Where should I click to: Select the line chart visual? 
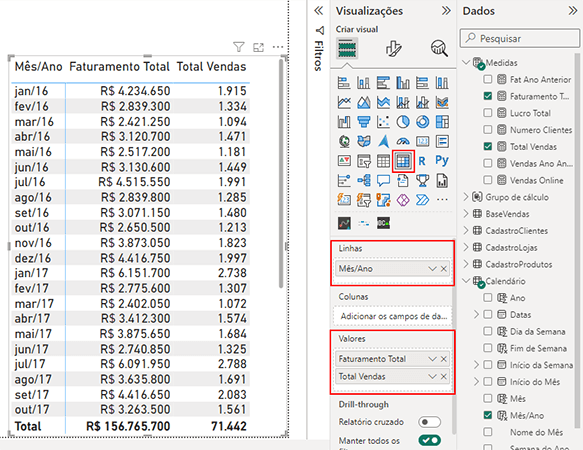point(344,102)
